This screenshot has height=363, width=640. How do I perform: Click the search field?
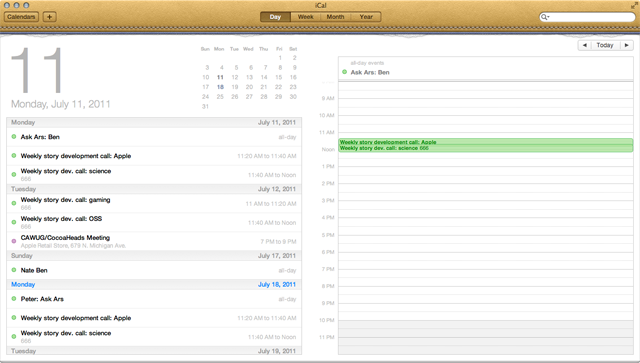click(588, 17)
